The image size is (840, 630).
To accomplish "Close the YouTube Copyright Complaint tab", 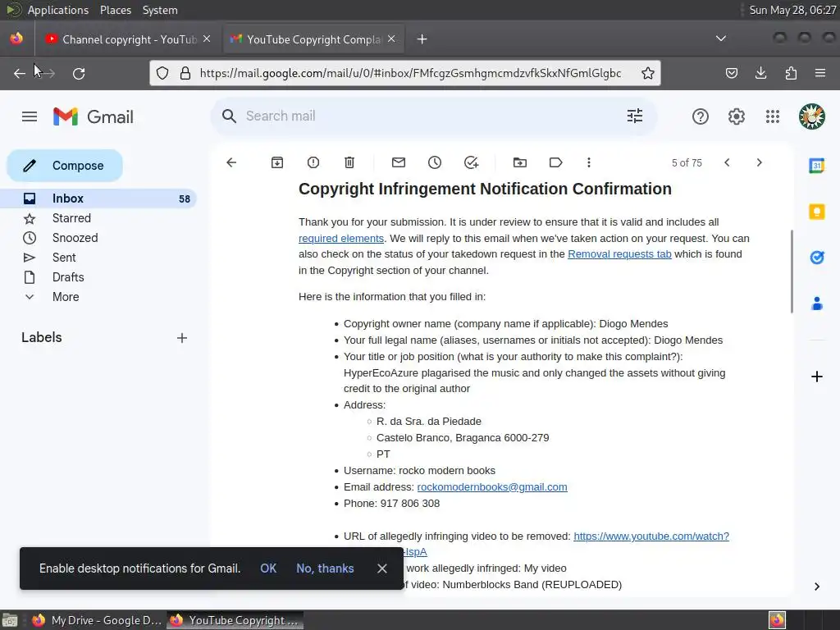I will 391,39.
